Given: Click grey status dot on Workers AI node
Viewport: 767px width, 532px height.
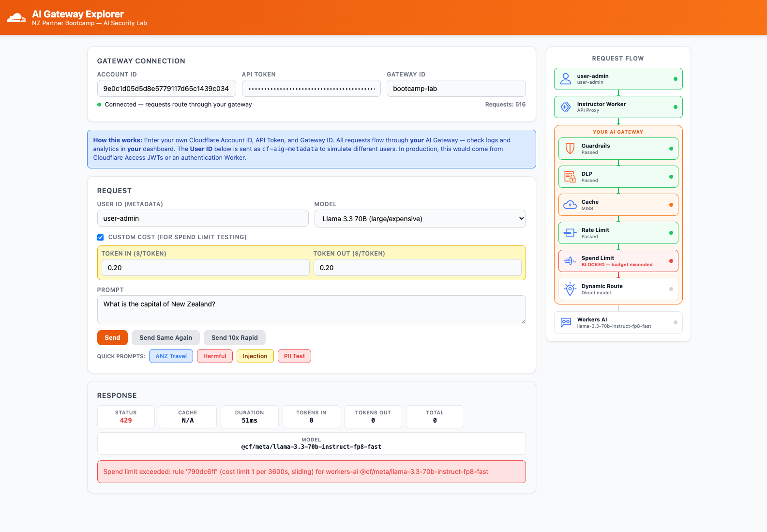Looking at the screenshot, I should pos(676,322).
